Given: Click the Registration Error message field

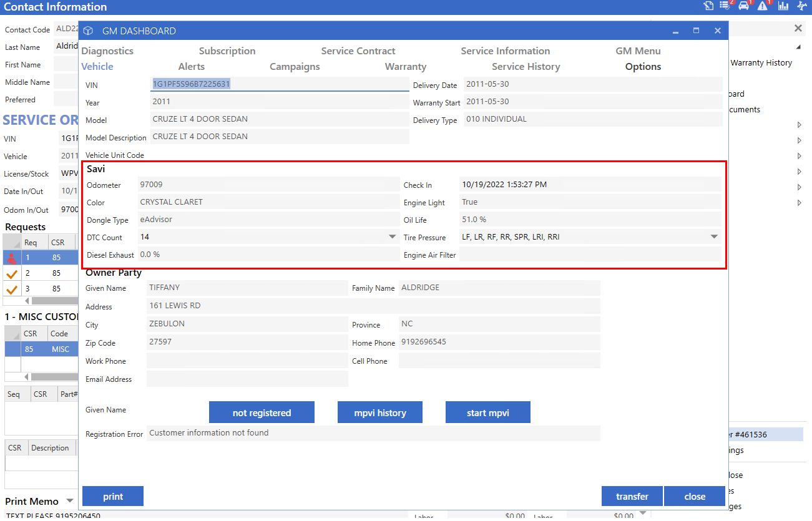Looking at the screenshot, I should (x=373, y=433).
